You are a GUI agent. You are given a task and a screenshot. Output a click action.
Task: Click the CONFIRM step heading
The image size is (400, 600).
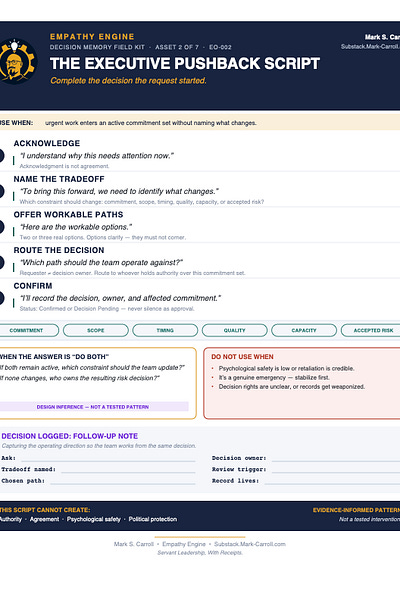tap(33, 286)
